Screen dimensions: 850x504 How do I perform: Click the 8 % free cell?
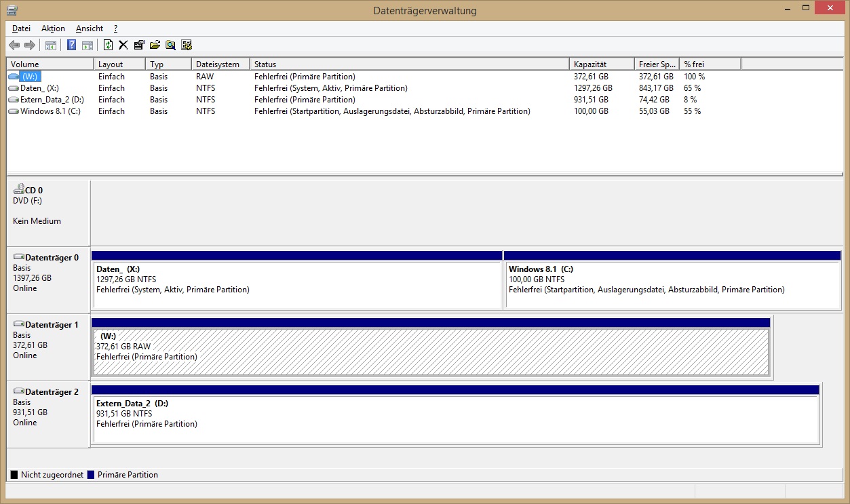click(x=691, y=100)
